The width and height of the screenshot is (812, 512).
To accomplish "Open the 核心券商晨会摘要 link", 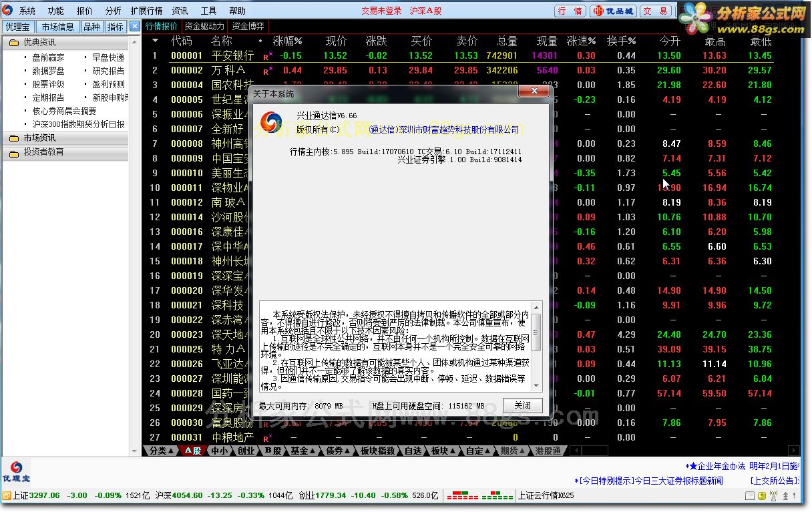I will (x=65, y=111).
